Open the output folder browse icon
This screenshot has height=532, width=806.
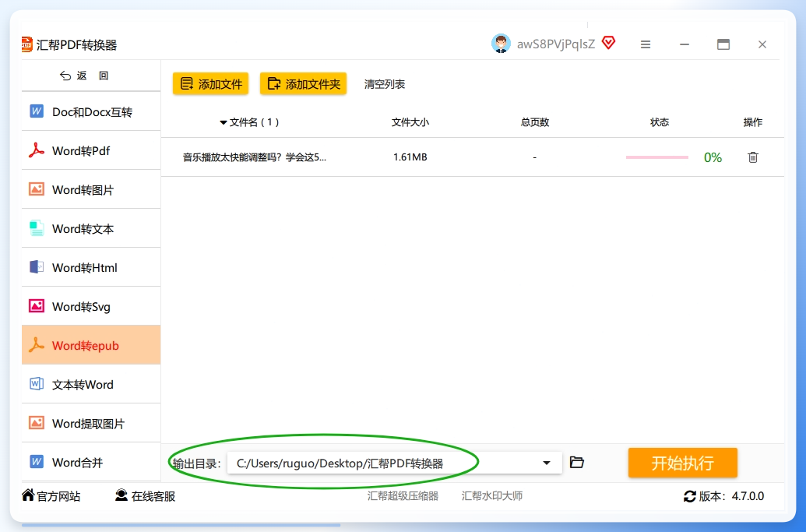click(x=577, y=463)
